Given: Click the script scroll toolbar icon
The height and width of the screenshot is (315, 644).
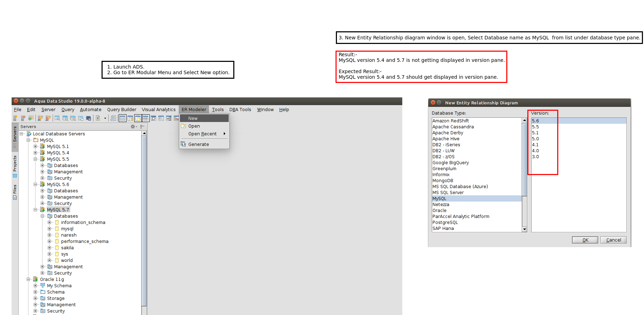Looking at the screenshot, I should (x=113, y=118).
